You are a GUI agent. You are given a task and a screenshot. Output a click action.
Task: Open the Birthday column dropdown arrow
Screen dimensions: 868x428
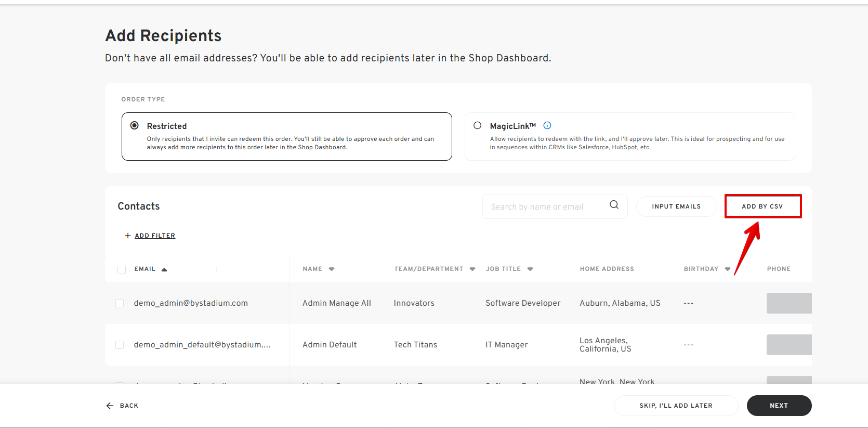point(728,269)
